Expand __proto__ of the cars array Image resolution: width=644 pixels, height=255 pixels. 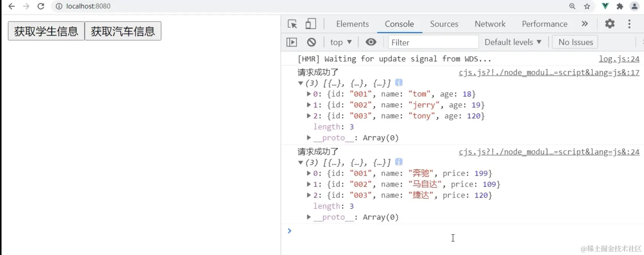(x=309, y=217)
